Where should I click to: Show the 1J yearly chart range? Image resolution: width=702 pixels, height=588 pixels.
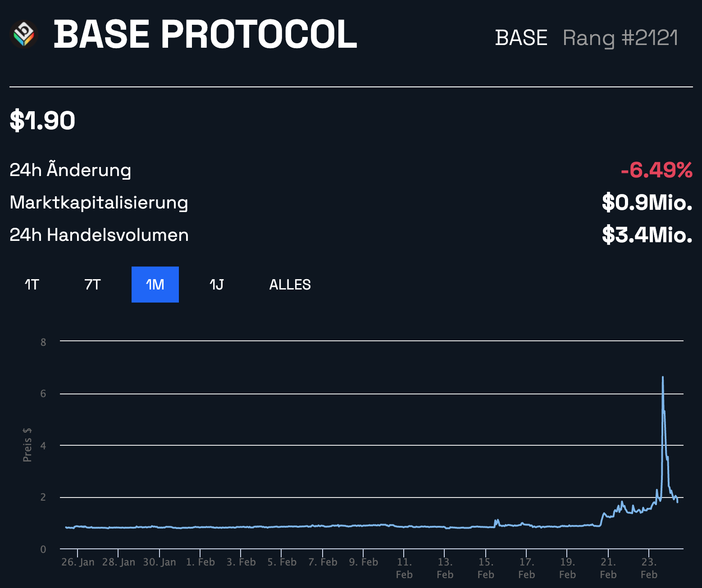tap(217, 285)
